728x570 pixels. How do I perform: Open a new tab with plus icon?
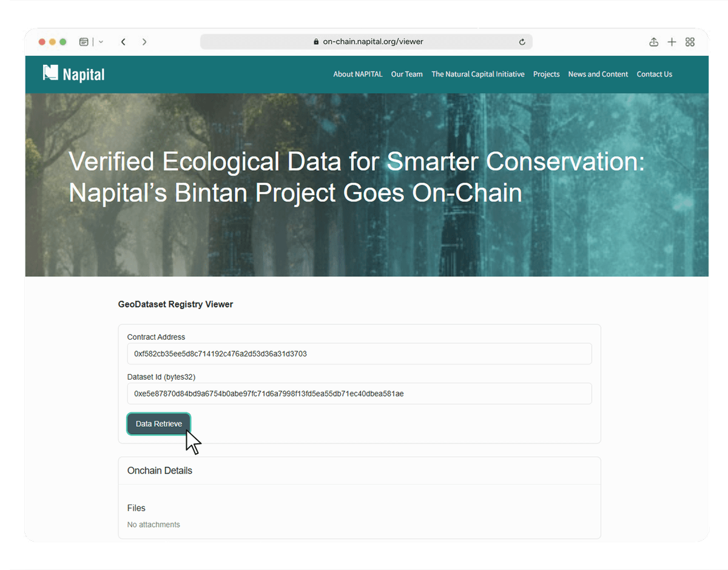click(x=672, y=42)
